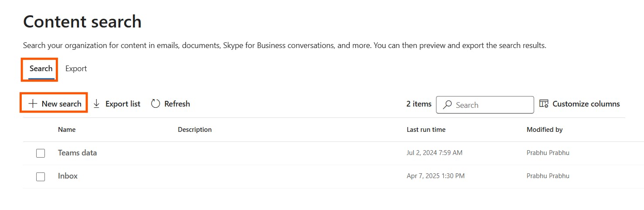Click Prabhu Prabhu in the Teams data row
Screen dimensions: 644x210
point(548,153)
